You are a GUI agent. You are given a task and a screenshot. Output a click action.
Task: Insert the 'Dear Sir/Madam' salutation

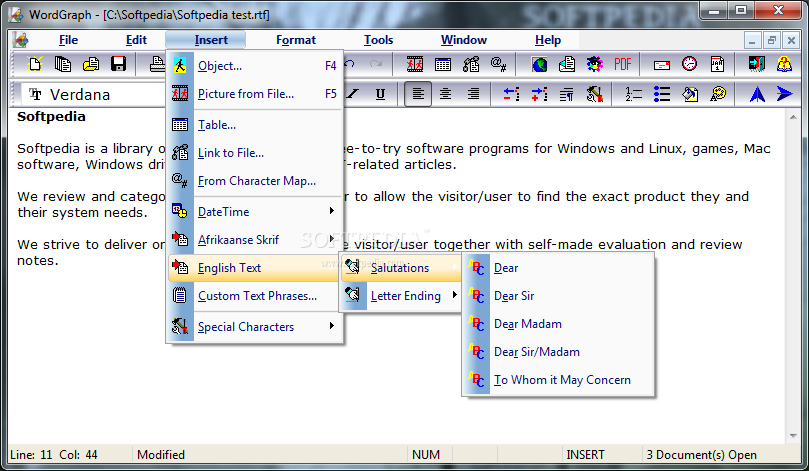click(558, 351)
